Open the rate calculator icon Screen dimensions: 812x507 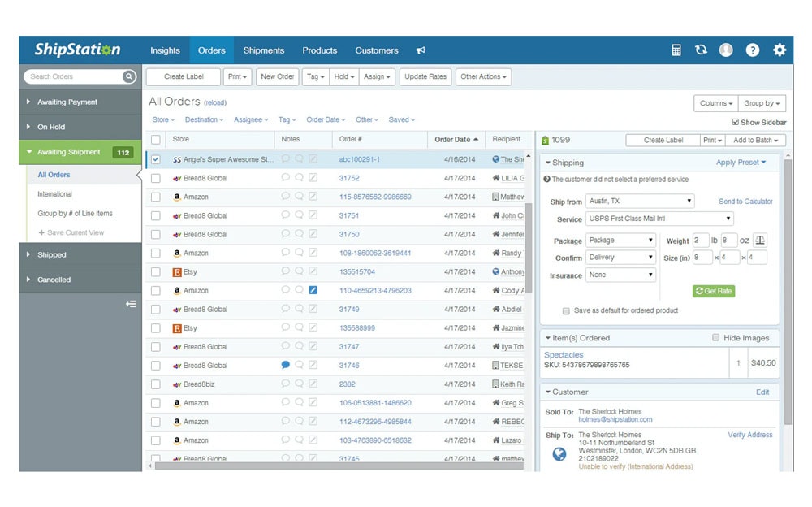coord(676,50)
